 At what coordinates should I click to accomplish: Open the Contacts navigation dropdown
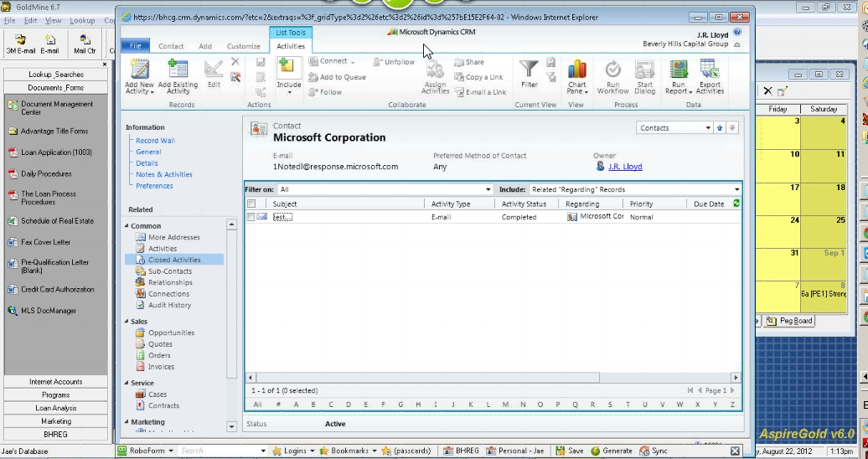708,128
